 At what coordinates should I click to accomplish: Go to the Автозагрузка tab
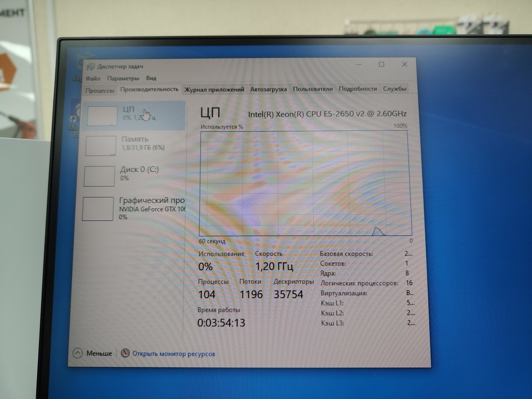pyautogui.click(x=268, y=89)
